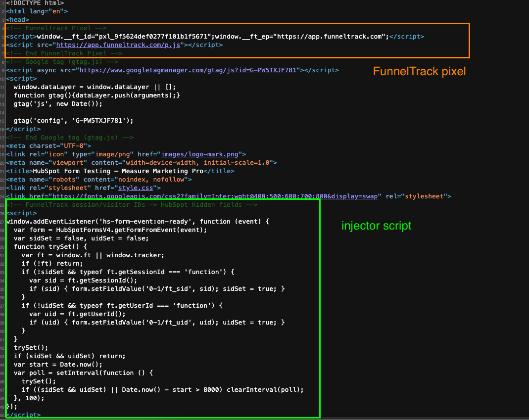Click the line setting window.__ft_id pixel value
The height and width of the screenshot is (420, 529).
point(215,37)
